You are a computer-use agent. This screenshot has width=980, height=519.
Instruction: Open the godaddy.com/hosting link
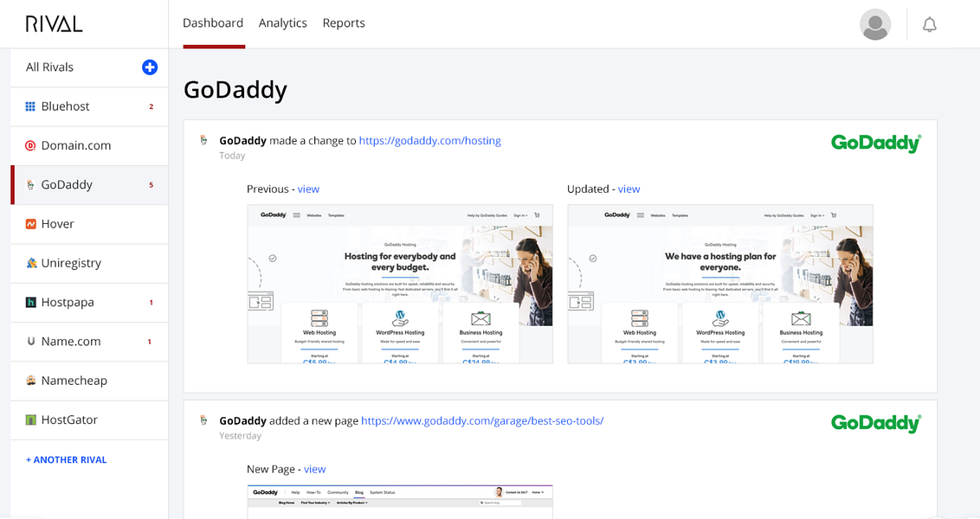click(430, 140)
